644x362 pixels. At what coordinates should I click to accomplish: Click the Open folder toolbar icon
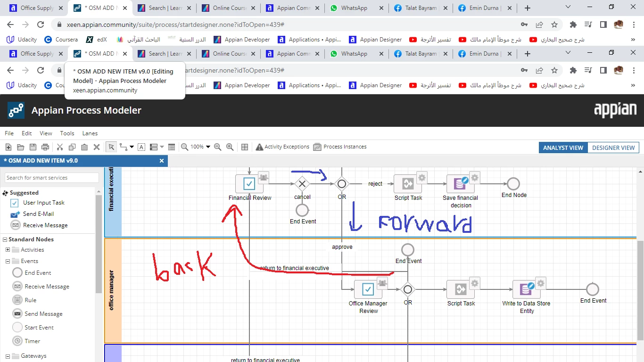pos(21,147)
